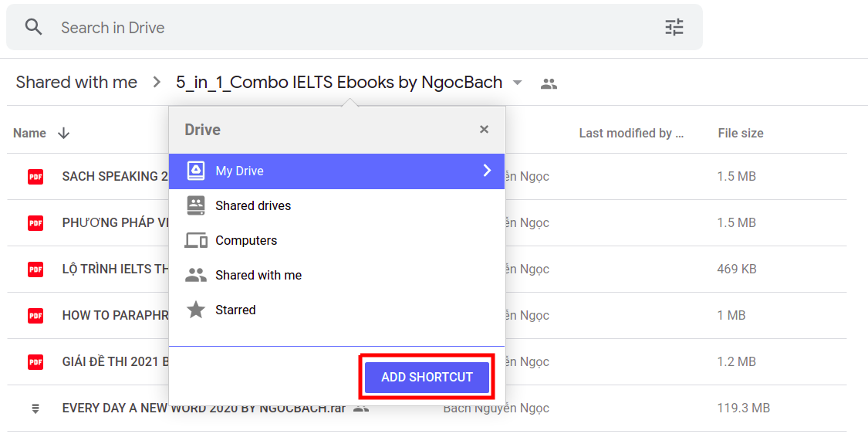Click the 119.3 MB file size value

tap(744, 408)
